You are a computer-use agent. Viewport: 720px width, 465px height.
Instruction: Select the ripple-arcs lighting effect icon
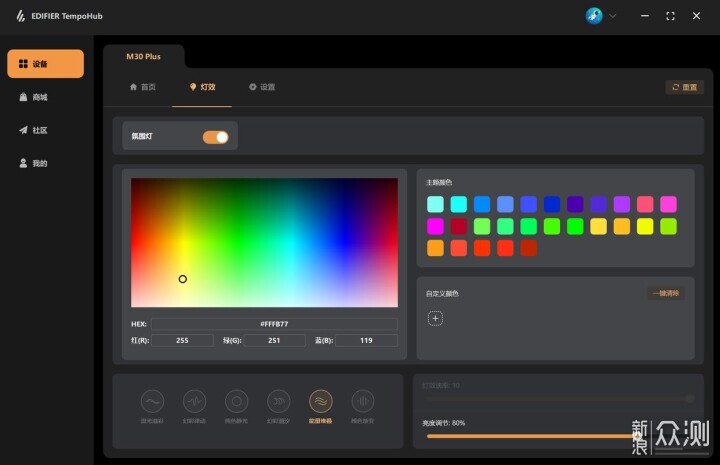click(x=279, y=401)
